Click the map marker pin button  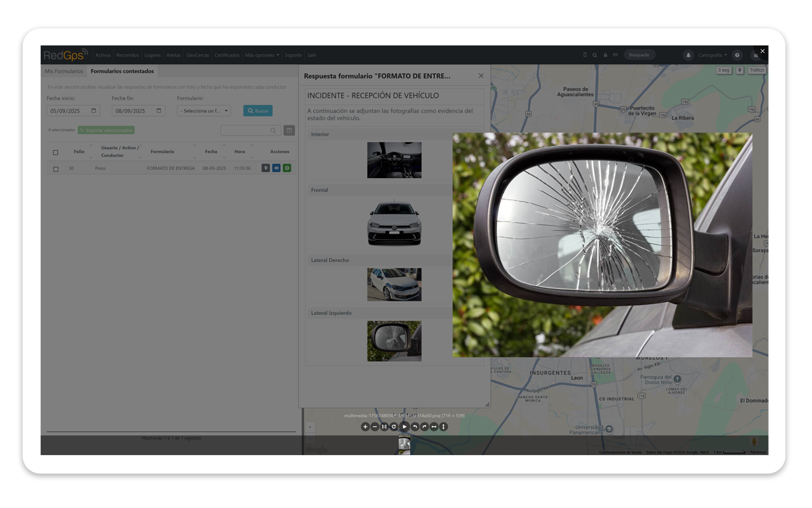pos(740,70)
